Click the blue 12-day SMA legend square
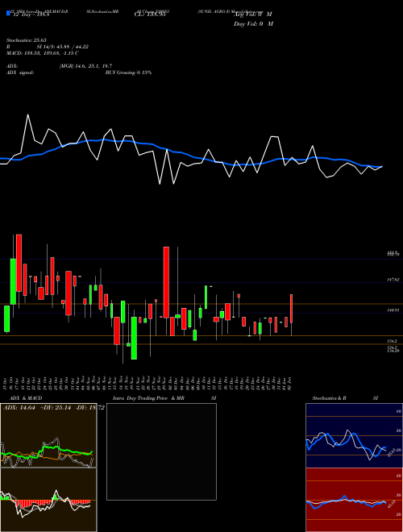 pos(8,13)
